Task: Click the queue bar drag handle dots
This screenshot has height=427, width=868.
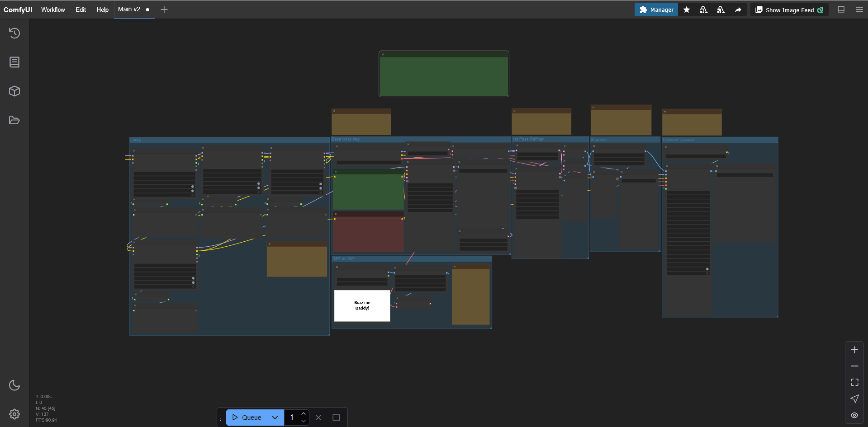Action: pyautogui.click(x=221, y=418)
